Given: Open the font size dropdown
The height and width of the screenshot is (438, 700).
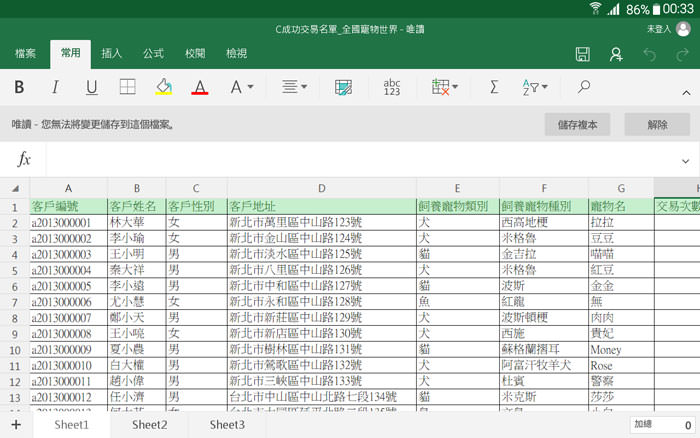Looking at the screenshot, I should click(242, 88).
